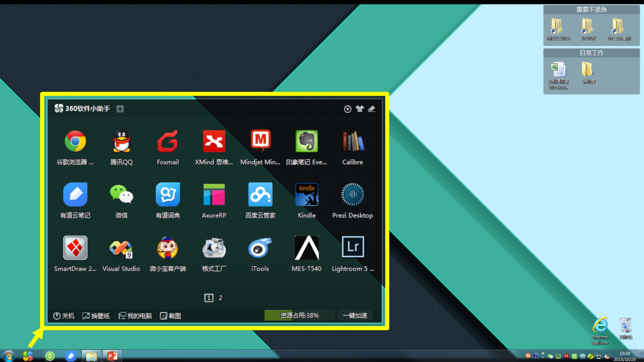Click the Windows Start button
Screen dimensions: 644x362
(9, 356)
